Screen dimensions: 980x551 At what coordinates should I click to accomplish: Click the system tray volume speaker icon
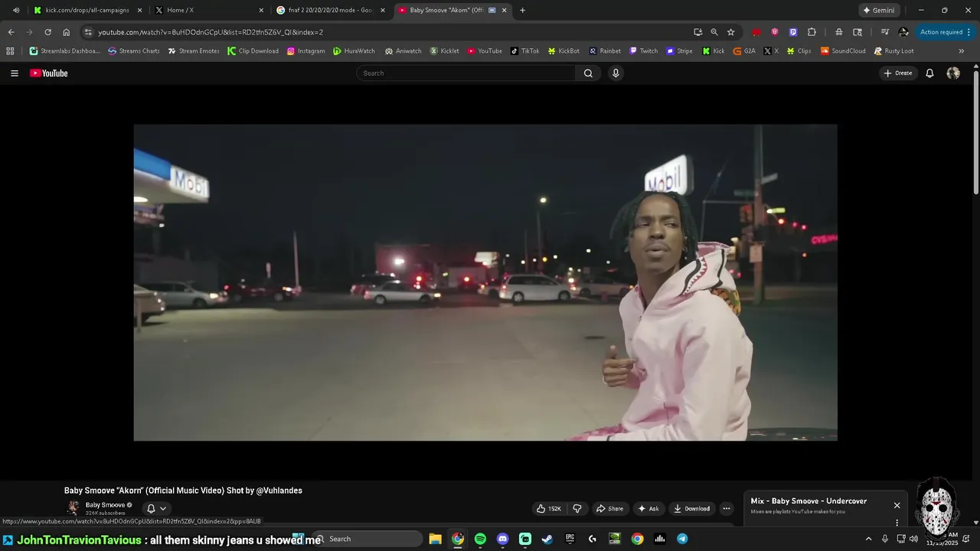(913, 539)
